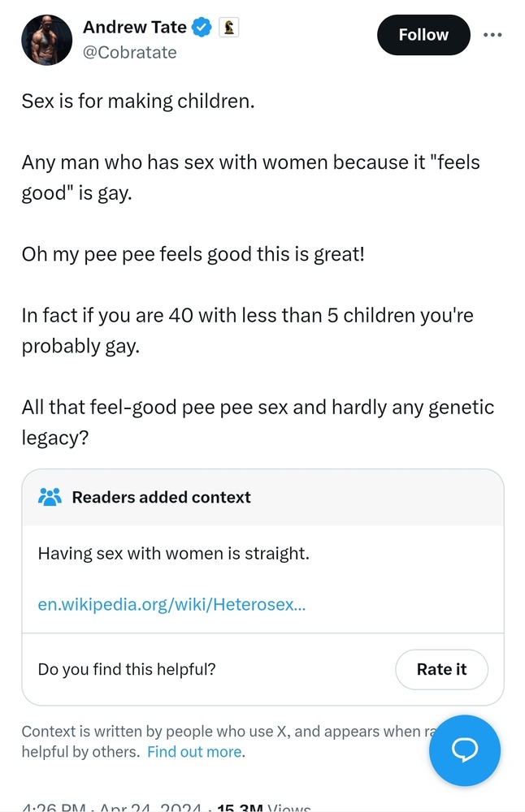Click the blue verified checkmark badge
Viewport: 525px width, 812px height.
(x=202, y=27)
